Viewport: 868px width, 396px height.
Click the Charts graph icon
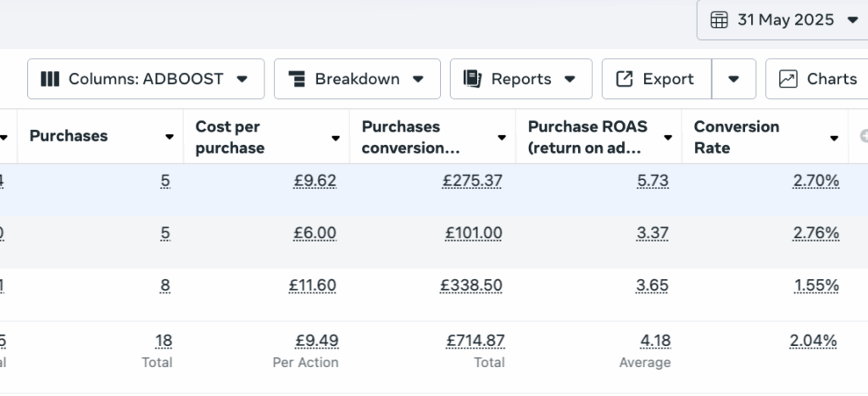787,79
